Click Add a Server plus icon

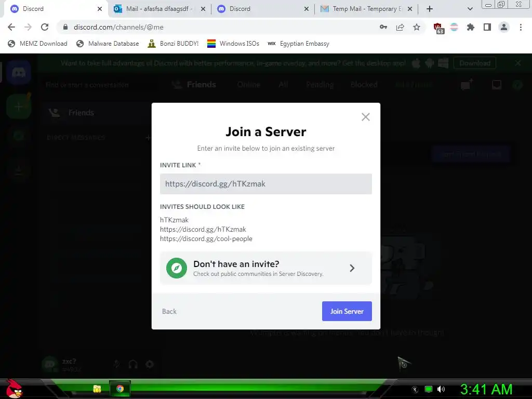coord(19,107)
